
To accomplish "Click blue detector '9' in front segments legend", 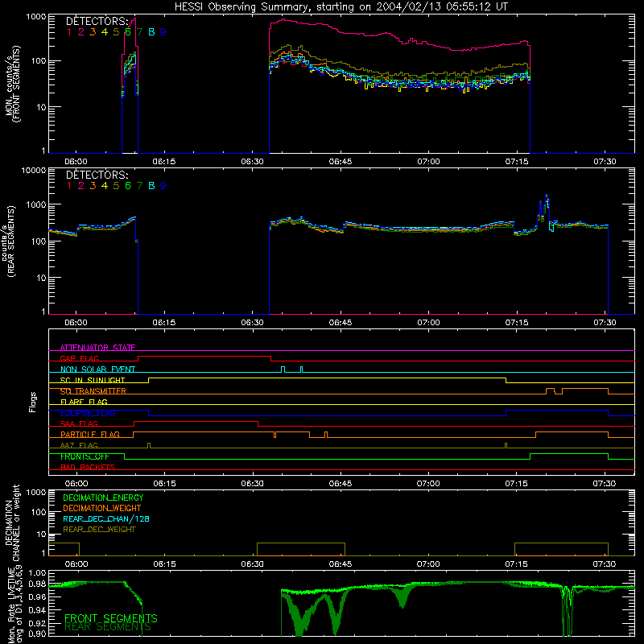I will 163,32.
